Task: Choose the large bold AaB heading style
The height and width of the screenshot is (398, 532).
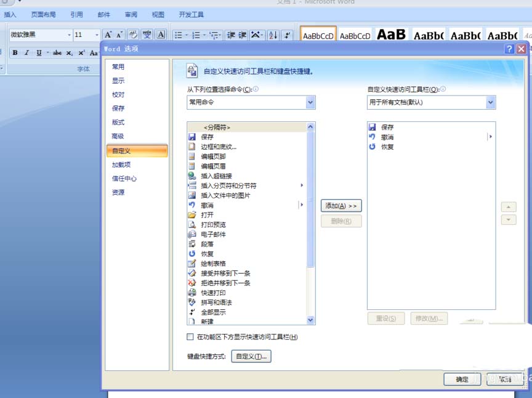Action: coord(392,35)
